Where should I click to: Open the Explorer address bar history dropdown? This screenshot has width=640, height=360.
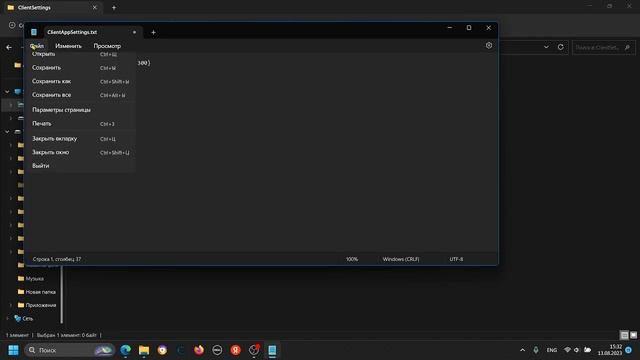(546, 47)
